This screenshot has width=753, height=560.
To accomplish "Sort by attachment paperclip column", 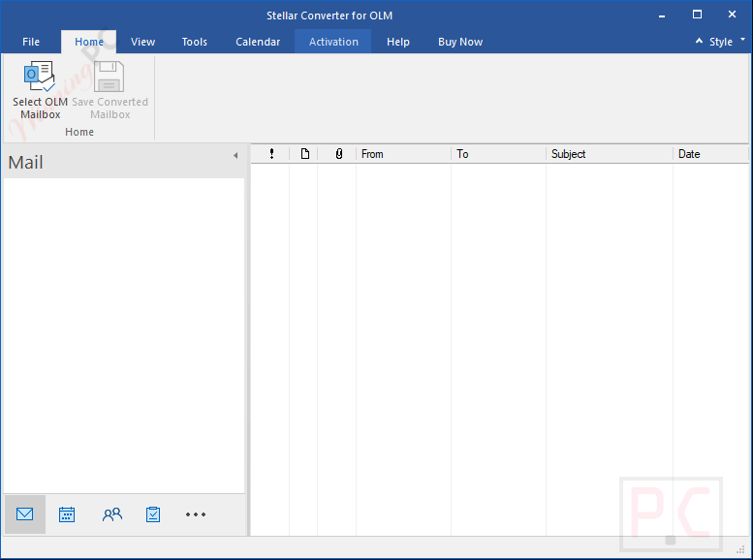I will [338, 154].
